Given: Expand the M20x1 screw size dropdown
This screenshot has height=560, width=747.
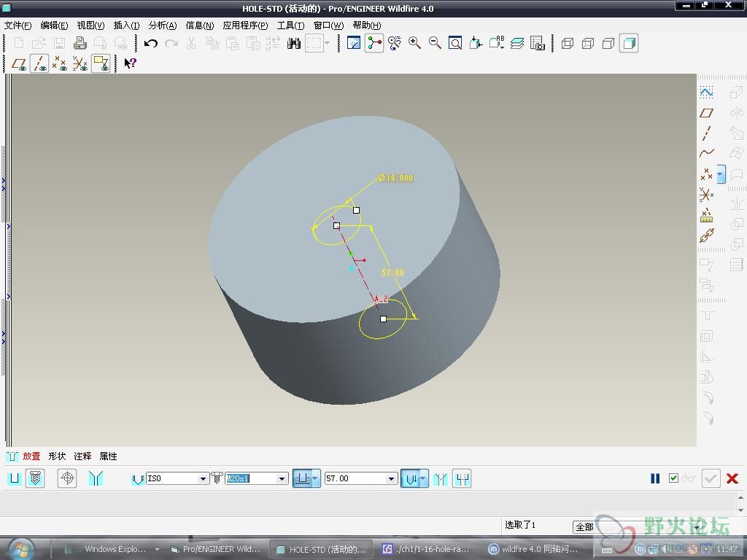Looking at the screenshot, I should pyautogui.click(x=282, y=478).
